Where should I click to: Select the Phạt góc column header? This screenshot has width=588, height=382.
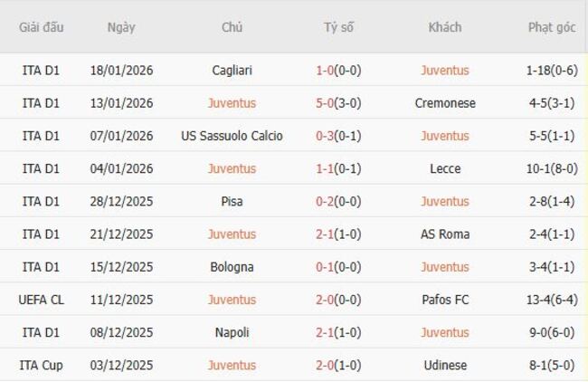click(x=551, y=27)
